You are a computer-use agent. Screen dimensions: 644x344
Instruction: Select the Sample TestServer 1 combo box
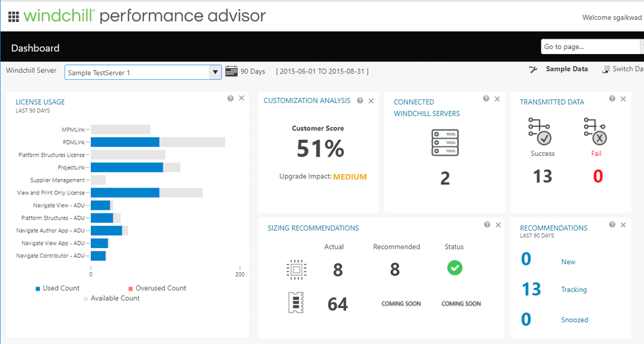tap(143, 72)
